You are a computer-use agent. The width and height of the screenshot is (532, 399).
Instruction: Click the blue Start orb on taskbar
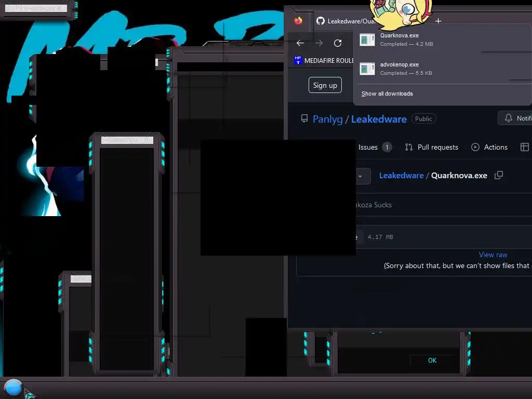pos(14,388)
